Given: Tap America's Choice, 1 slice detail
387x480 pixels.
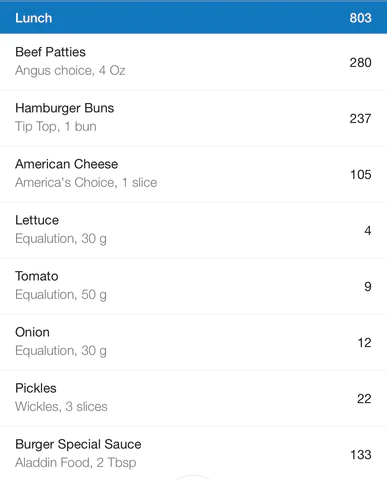Looking at the screenshot, I should pos(86,183).
